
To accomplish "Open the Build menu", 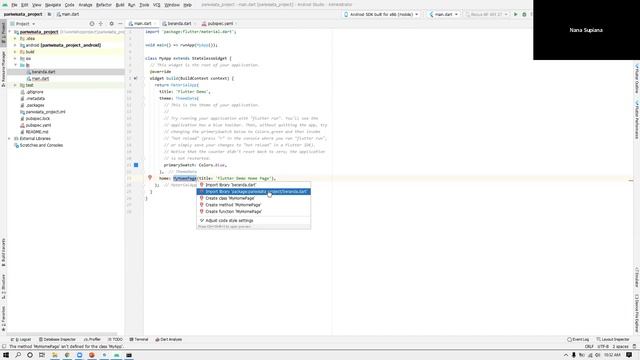I will [120, 5].
